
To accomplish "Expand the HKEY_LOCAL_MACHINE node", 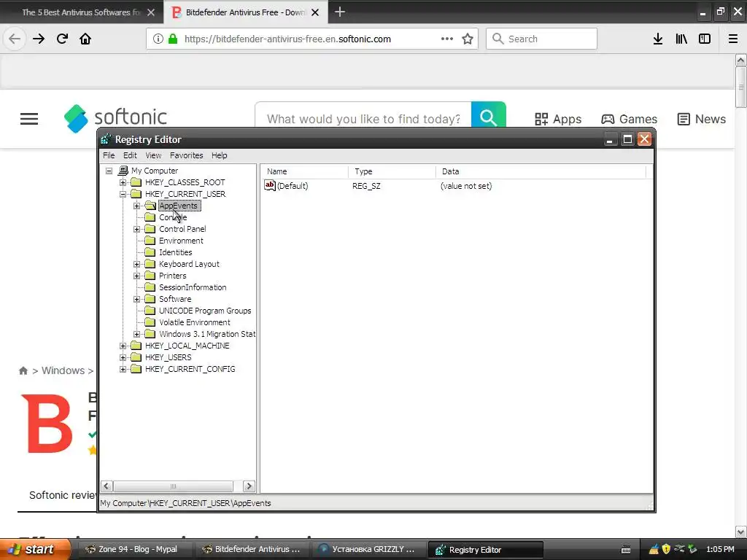I will (x=123, y=346).
